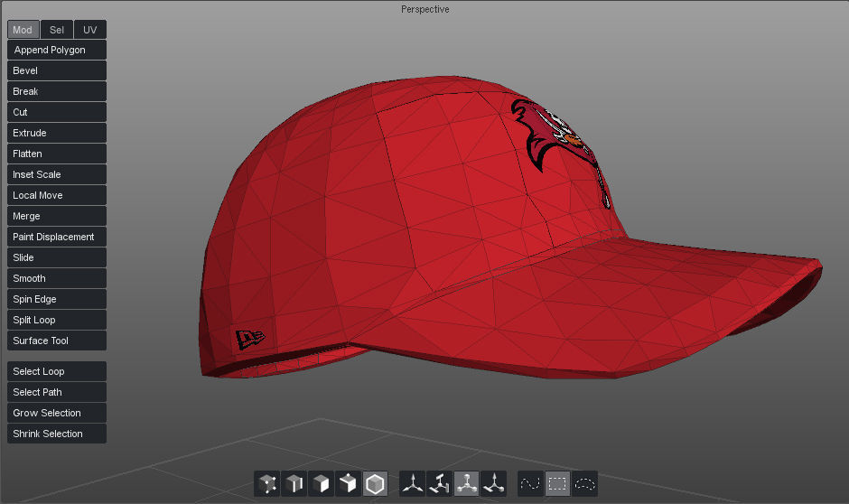Switch to the UV tab
Image resolution: width=849 pixels, height=504 pixels.
pyautogui.click(x=90, y=30)
